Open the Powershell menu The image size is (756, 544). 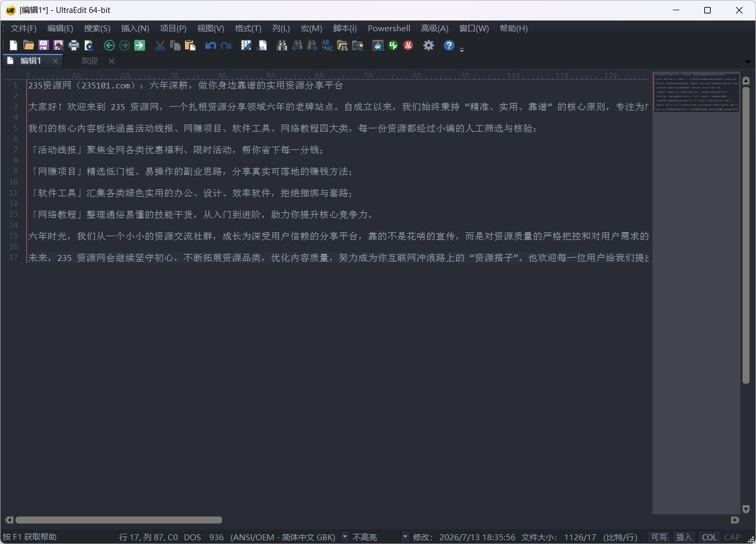(389, 29)
